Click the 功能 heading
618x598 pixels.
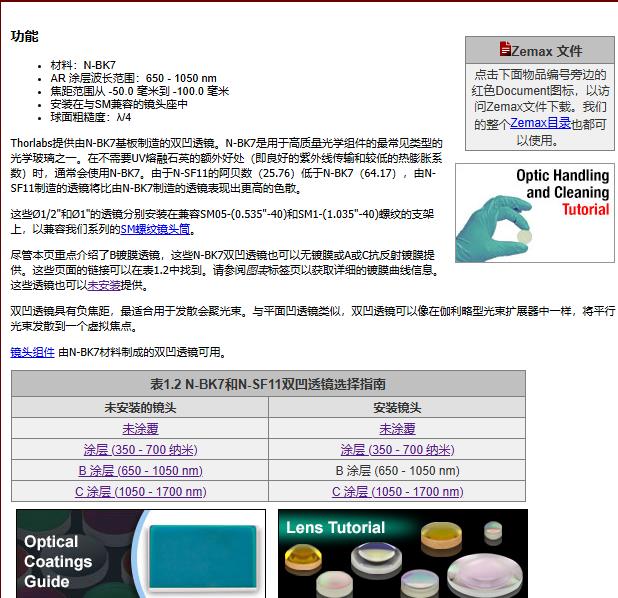(24, 36)
